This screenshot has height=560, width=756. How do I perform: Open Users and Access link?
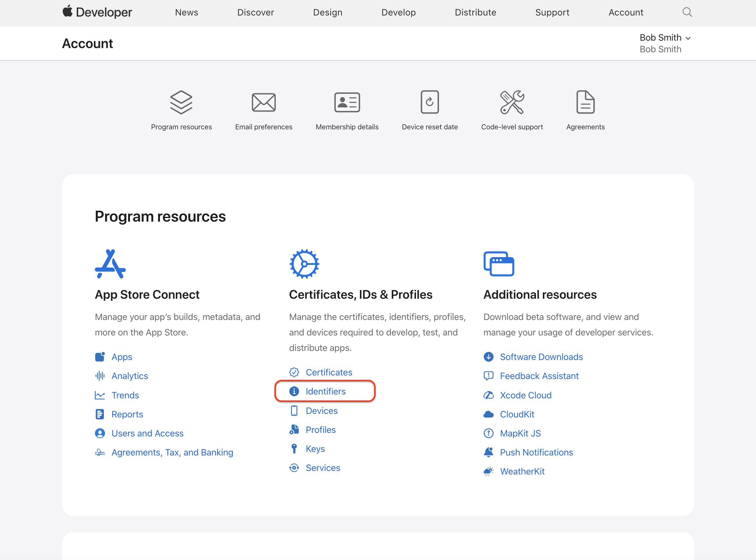click(x=147, y=433)
